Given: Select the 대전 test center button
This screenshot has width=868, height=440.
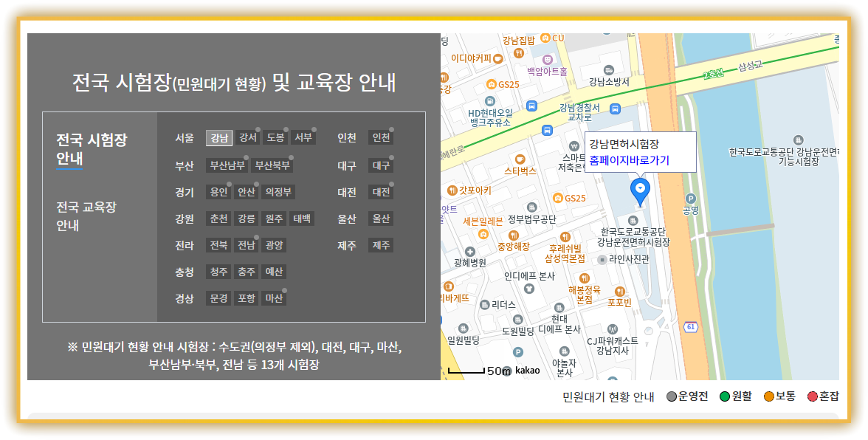Looking at the screenshot, I should 381,192.
